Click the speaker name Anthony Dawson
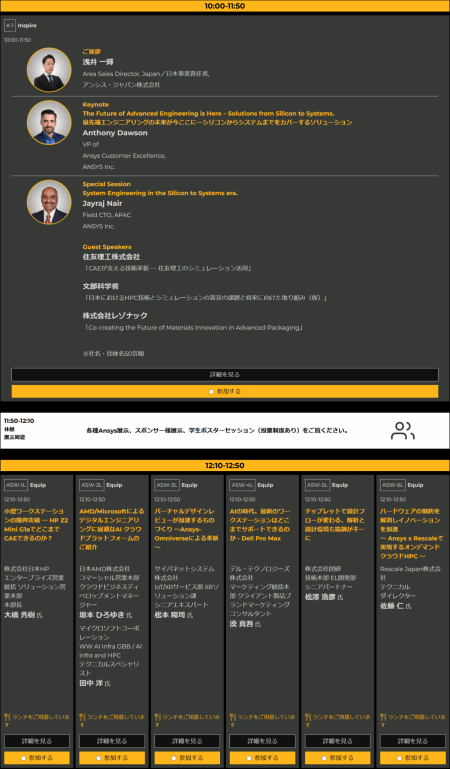 click(x=115, y=133)
